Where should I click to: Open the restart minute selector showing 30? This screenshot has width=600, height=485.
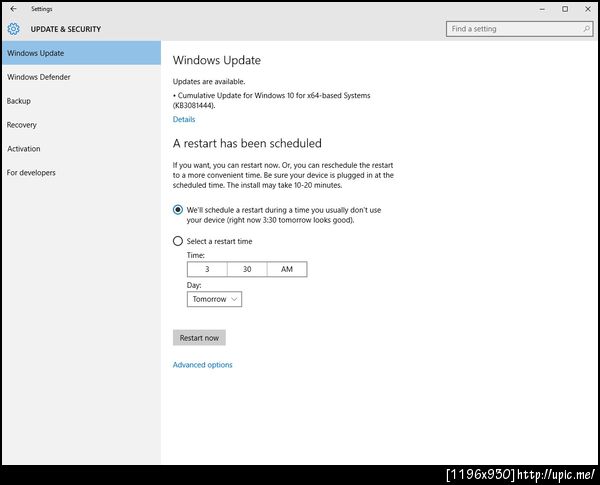coord(247,269)
